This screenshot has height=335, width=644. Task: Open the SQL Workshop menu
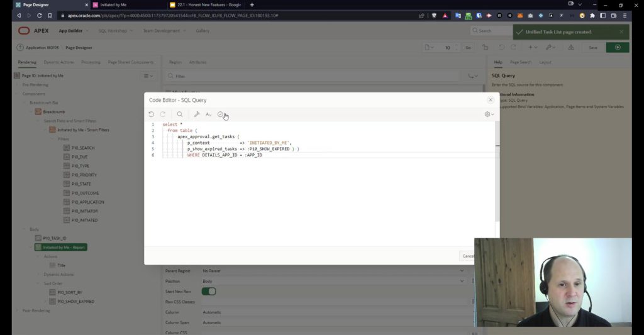coord(116,31)
